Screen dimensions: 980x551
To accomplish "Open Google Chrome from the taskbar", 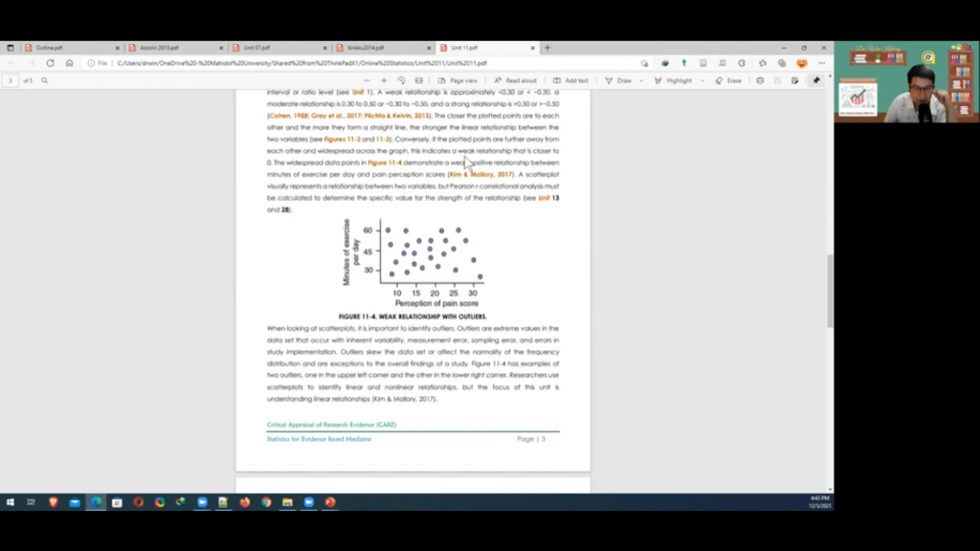I will (x=266, y=502).
